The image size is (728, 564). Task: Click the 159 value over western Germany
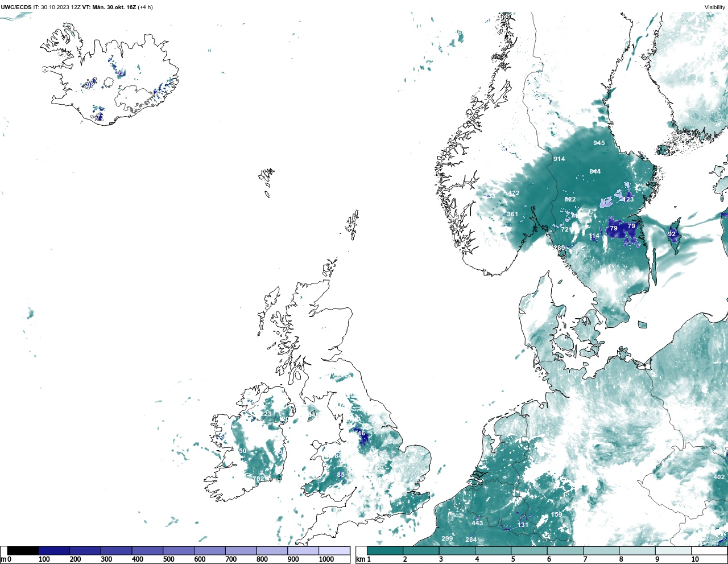point(556,514)
